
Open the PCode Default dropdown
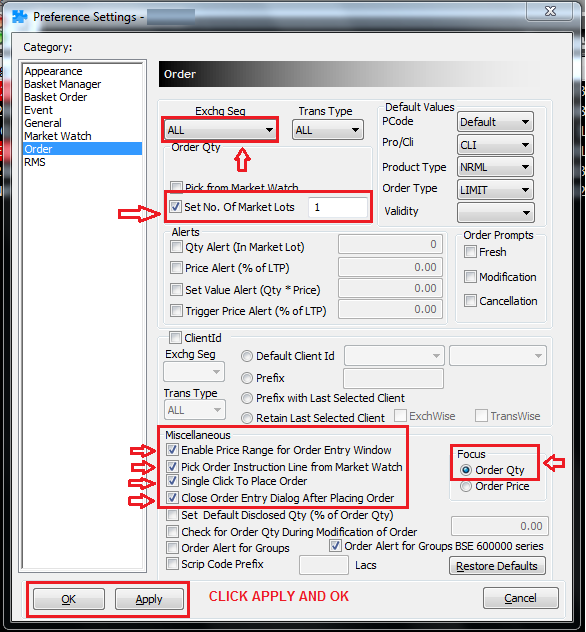pos(495,122)
